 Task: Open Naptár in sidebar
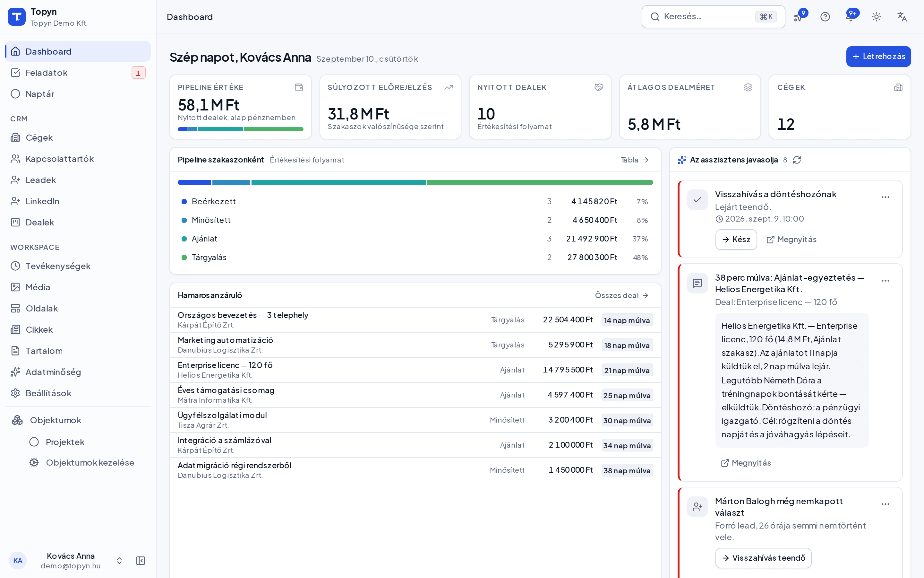coord(78,94)
